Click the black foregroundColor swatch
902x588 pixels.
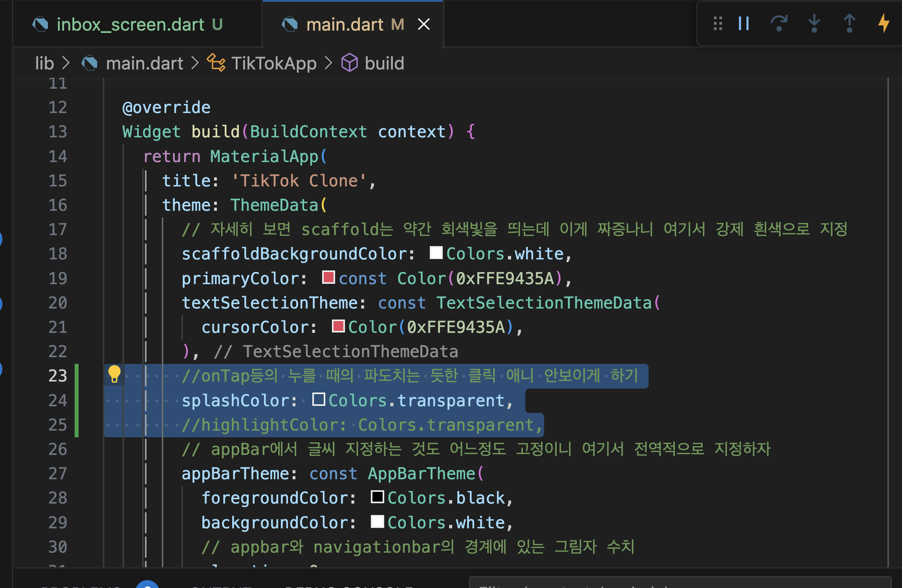click(x=377, y=497)
